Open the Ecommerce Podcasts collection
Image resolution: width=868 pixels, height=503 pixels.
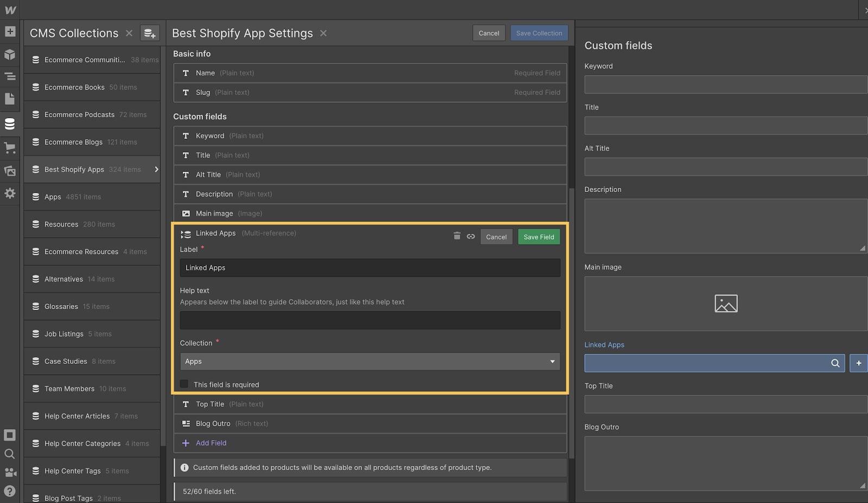coord(92,114)
